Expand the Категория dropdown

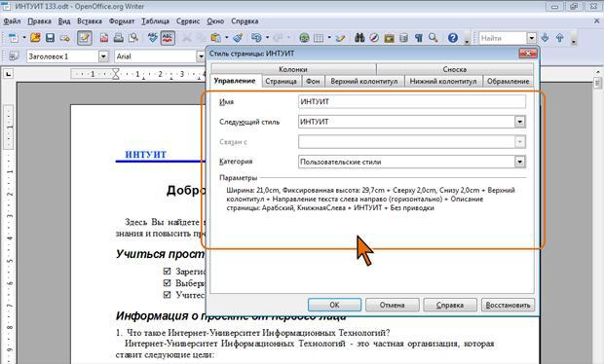519,162
